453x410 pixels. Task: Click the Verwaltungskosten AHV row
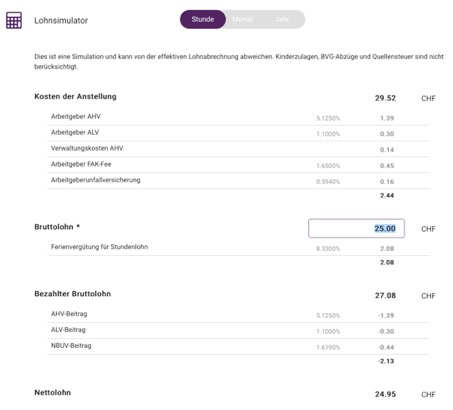238,149
